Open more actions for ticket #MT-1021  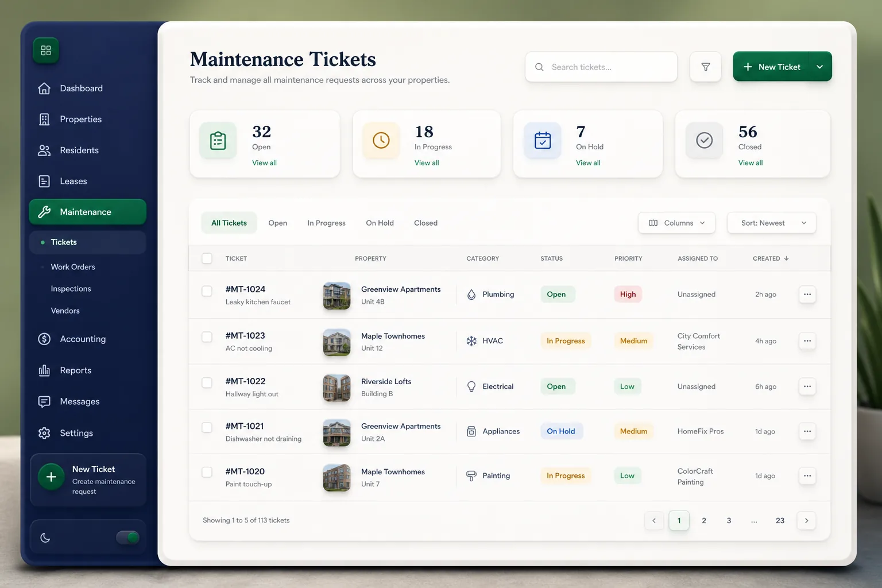tap(807, 431)
